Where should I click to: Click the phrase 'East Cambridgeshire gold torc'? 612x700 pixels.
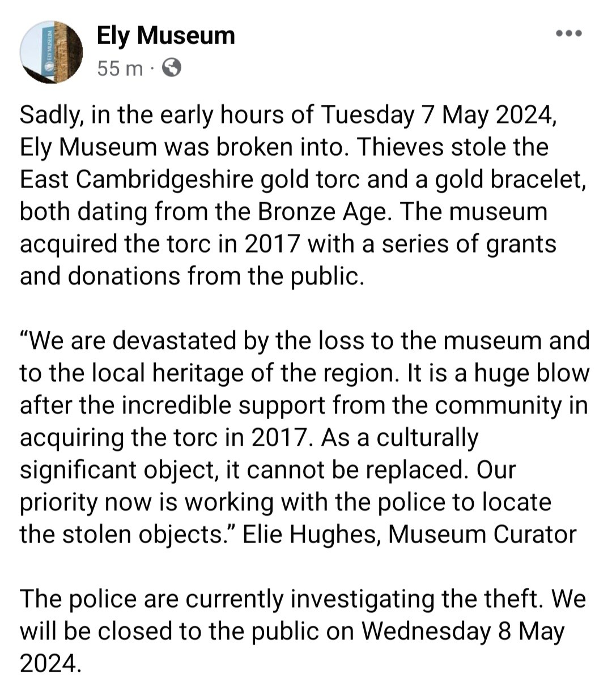pyautogui.click(x=191, y=180)
